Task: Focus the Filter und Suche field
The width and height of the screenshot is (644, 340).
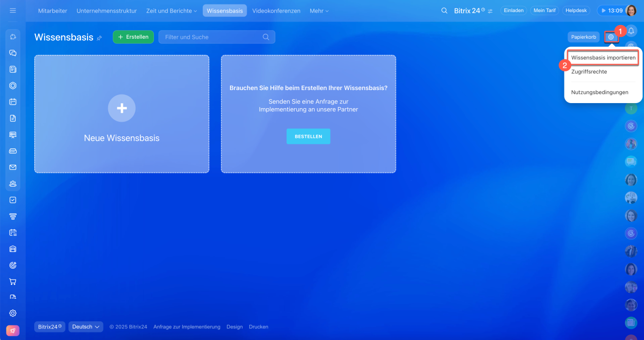Action: 217,37
